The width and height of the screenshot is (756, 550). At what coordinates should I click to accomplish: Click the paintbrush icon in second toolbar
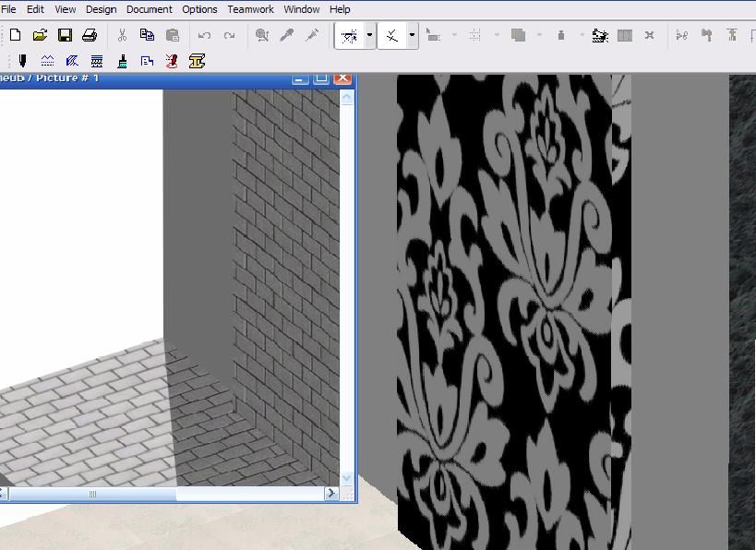122,61
